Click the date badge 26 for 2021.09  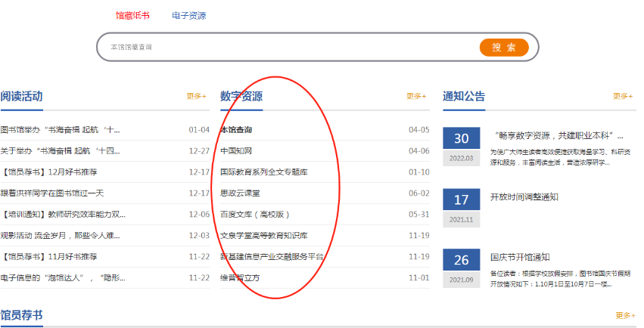tap(462, 261)
